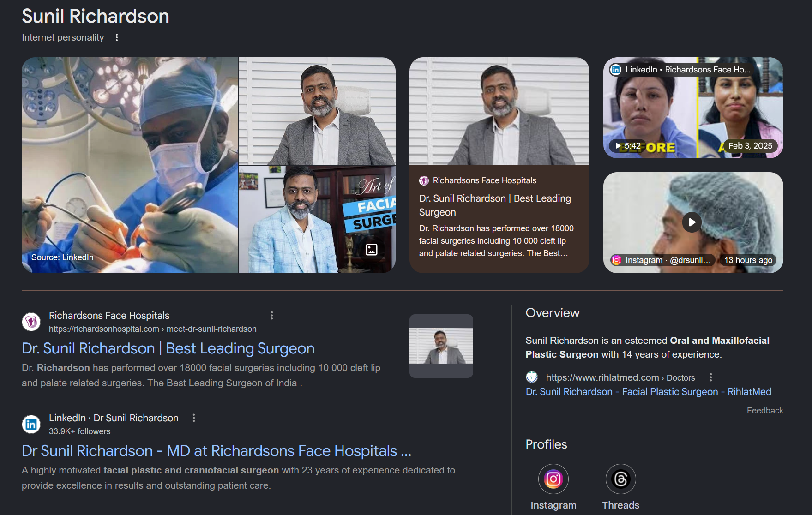Click the 'Instagram' profile label

pyautogui.click(x=553, y=505)
